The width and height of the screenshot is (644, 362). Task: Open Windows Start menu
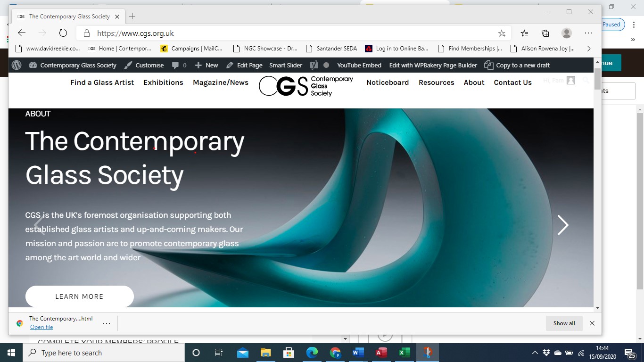coord(11,353)
